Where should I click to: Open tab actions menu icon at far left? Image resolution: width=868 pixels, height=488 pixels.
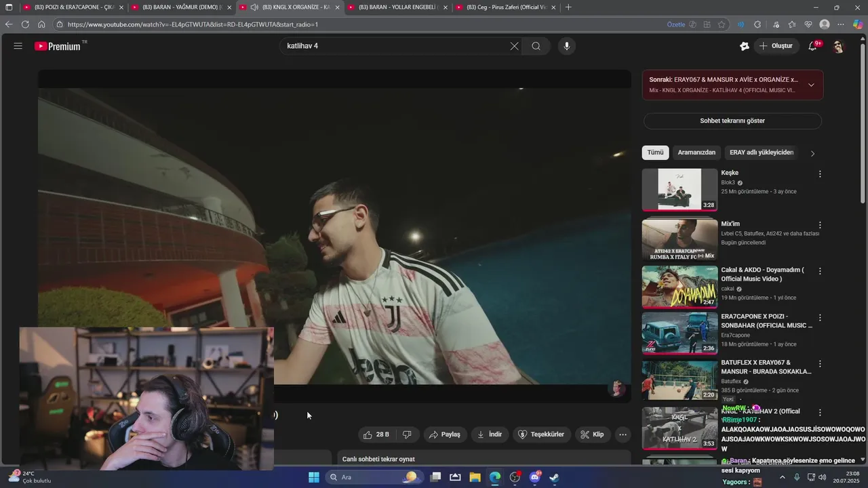click(9, 7)
